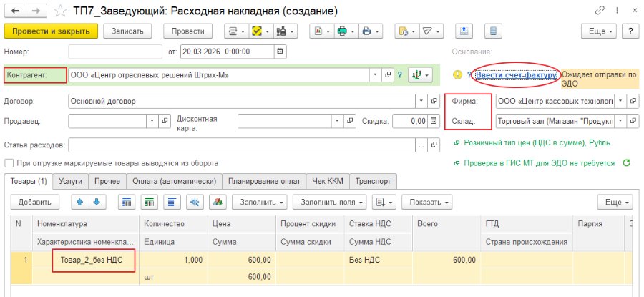Open the Дисконтная карта record
Screen dimensions: 644x297
pyautogui.click(x=350, y=121)
